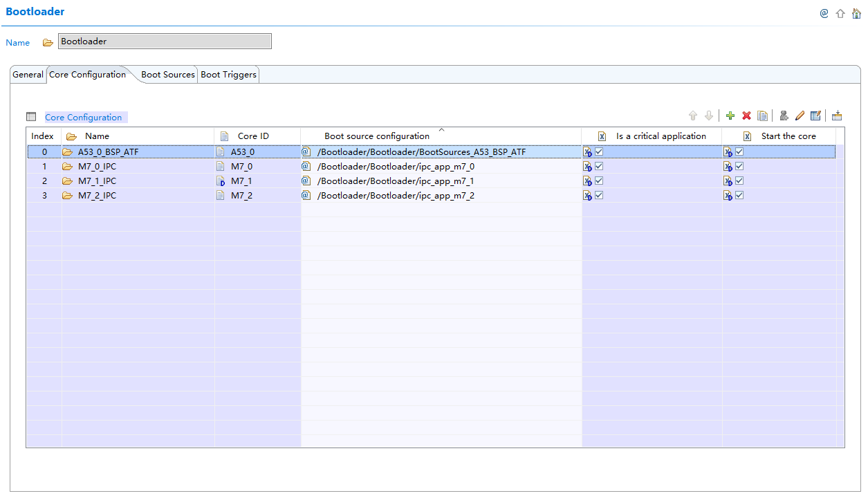Click /Bootloader/Bootloader/BootSources_A53_BSP_ATF cell
The image size is (868, 498).
point(441,152)
